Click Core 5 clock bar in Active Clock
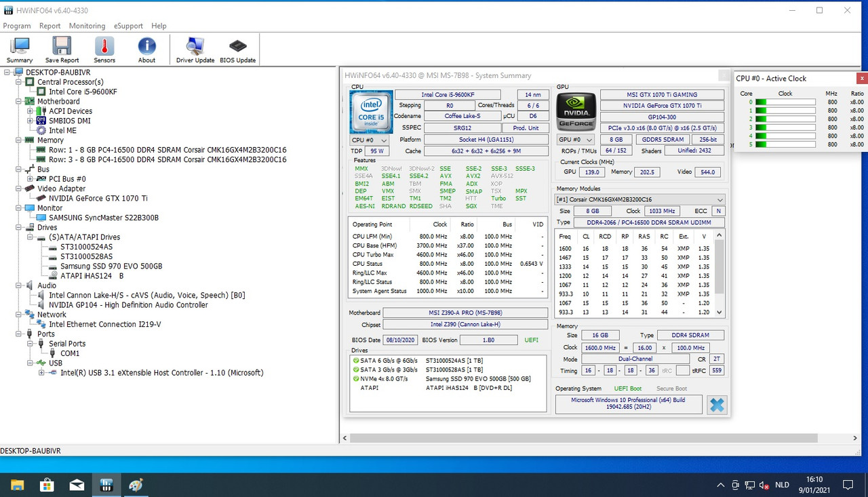Viewport: 868px width, 497px height. coord(785,144)
